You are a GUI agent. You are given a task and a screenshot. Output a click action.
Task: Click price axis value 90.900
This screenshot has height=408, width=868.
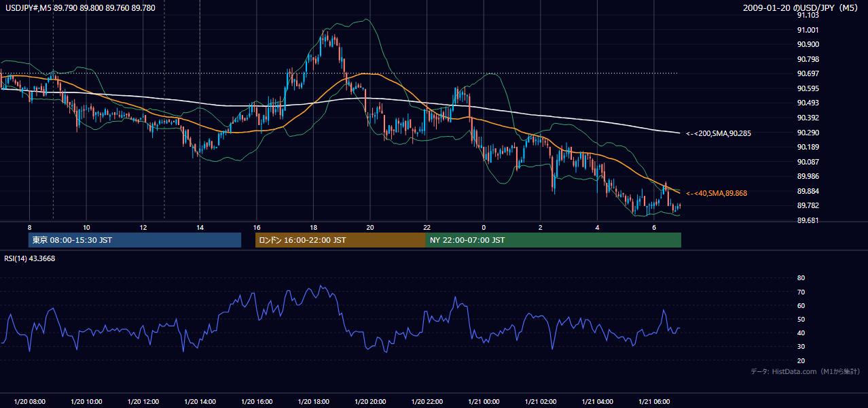click(808, 44)
